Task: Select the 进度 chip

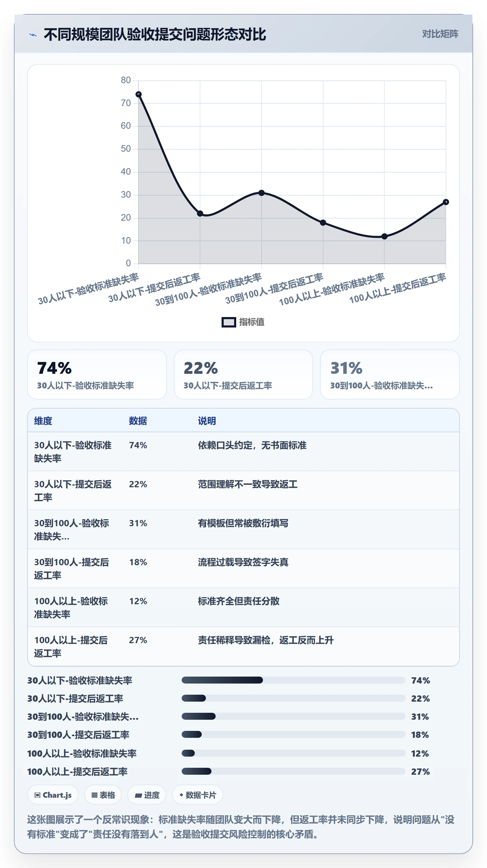Action: click(x=147, y=795)
